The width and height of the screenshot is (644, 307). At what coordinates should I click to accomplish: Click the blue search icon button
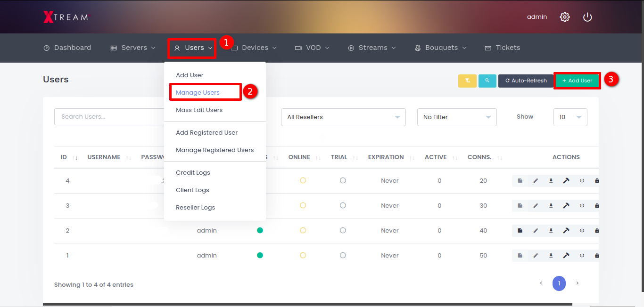[487, 81]
